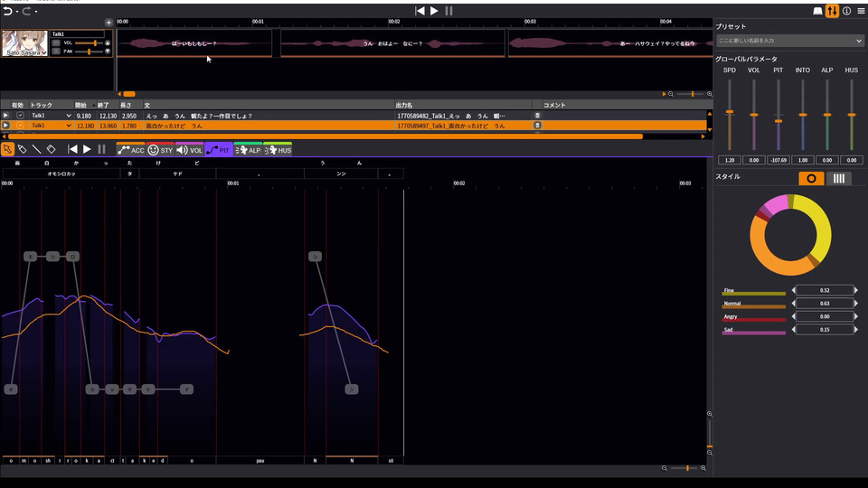
Task: Switch style view to donut chart mode
Action: point(811,178)
